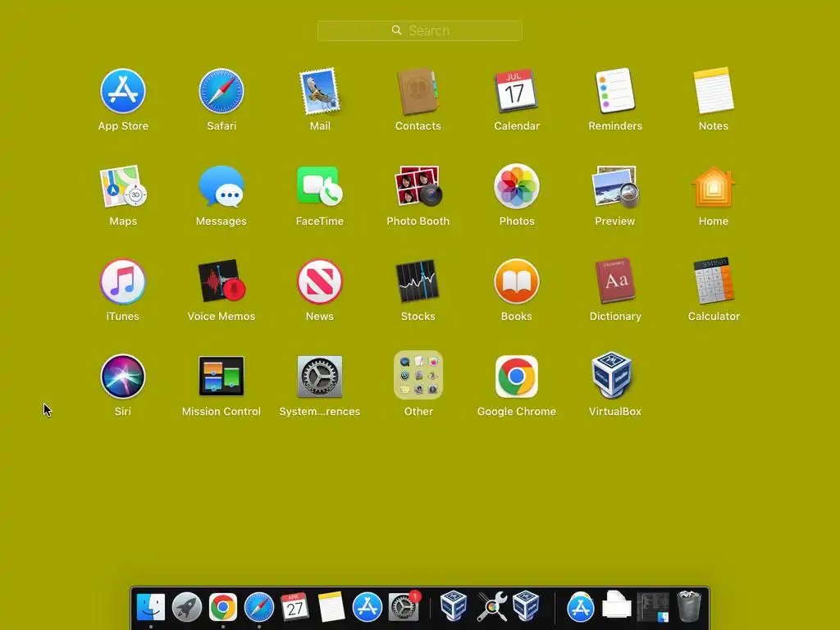Screen dimensions: 840x630
Task: Open the Preview app
Action: [615, 186]
